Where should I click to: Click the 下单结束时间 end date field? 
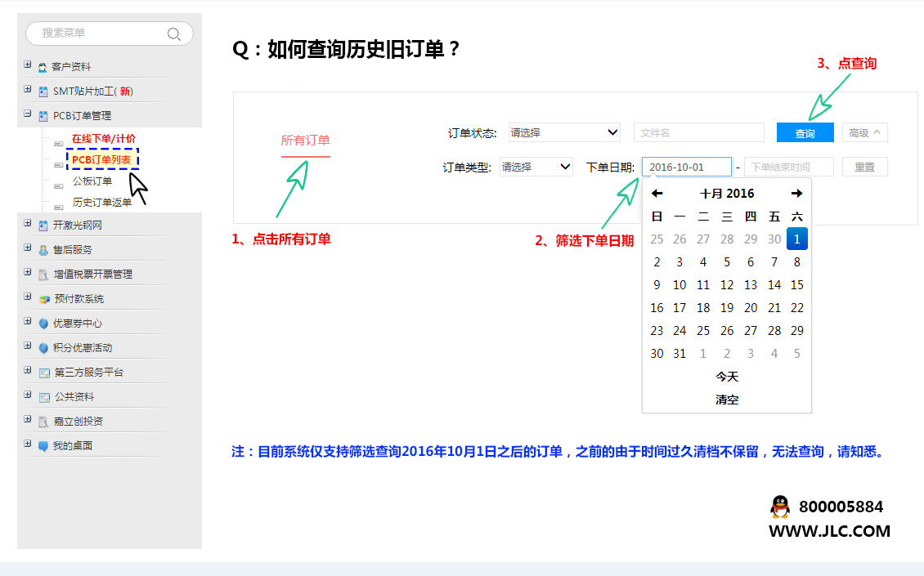tap(789, 167)
